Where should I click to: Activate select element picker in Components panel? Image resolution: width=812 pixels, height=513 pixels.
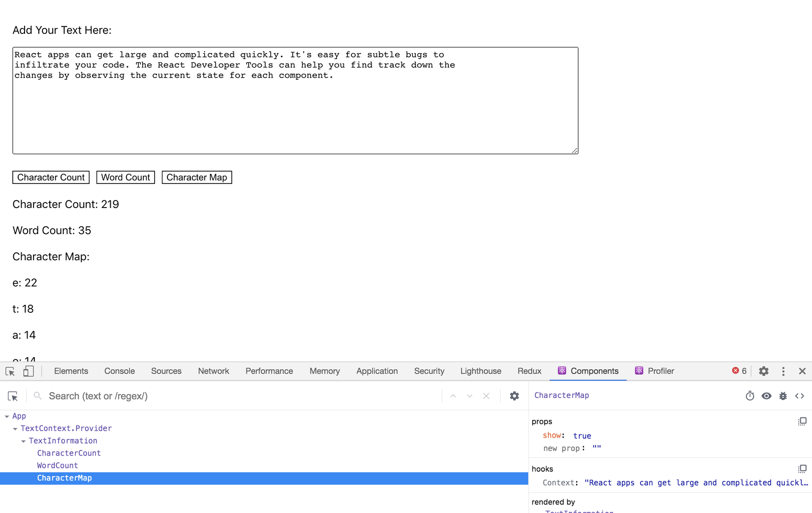coord(13,396)
